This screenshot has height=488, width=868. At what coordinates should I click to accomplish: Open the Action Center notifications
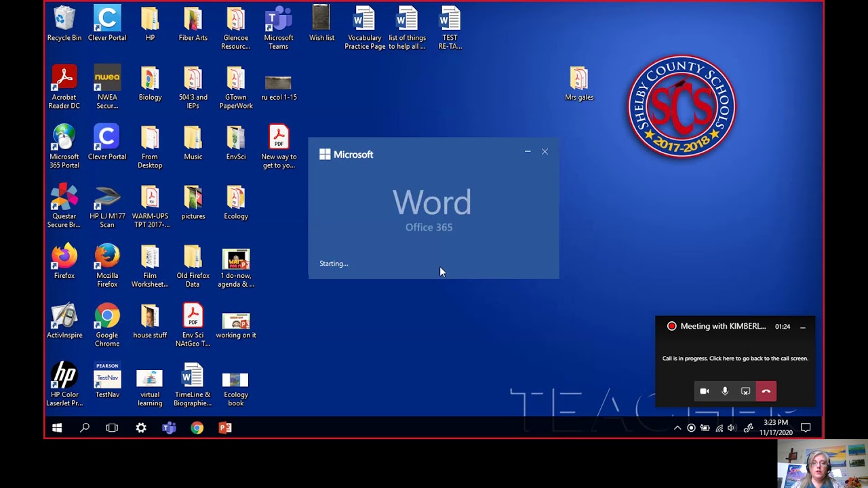point(806,428)
